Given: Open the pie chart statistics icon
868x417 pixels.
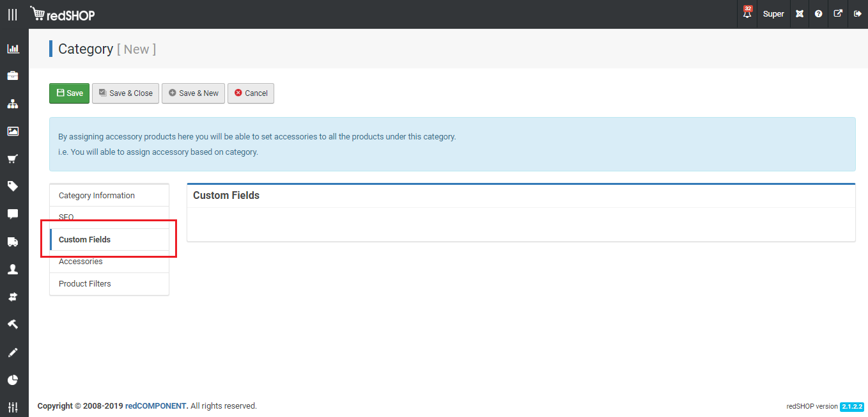Looking at the screenshot, I should point(13,380).
